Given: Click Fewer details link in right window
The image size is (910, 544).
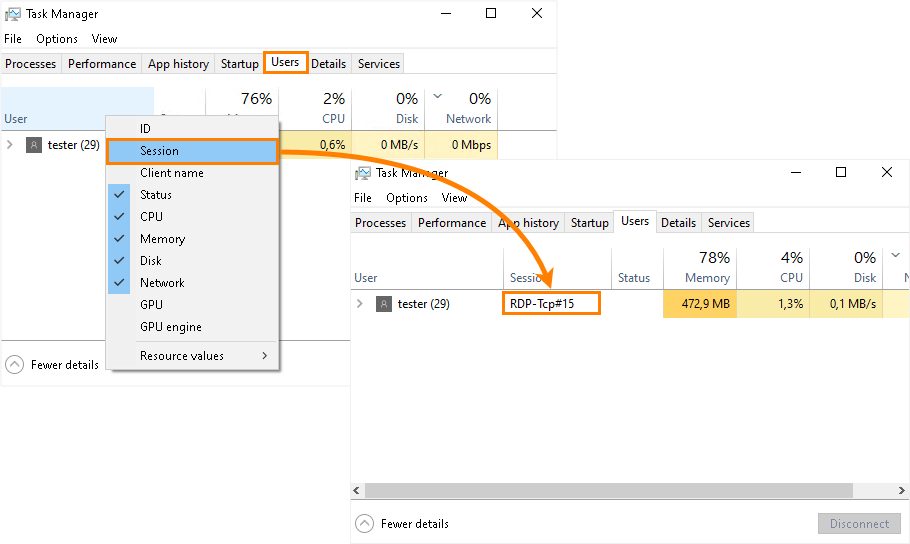Looking at the screenshot, I should pyautogui.click(x=415, y=524).
